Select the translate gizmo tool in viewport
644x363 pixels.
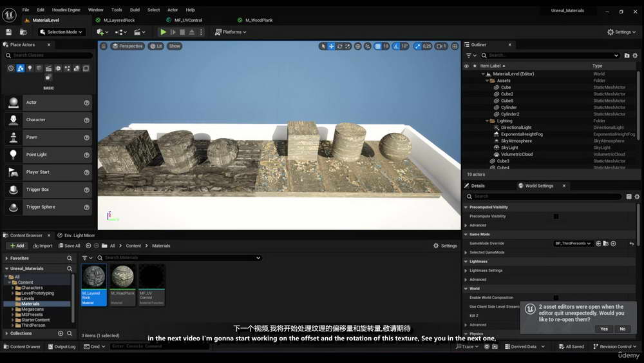coord(332,46)
